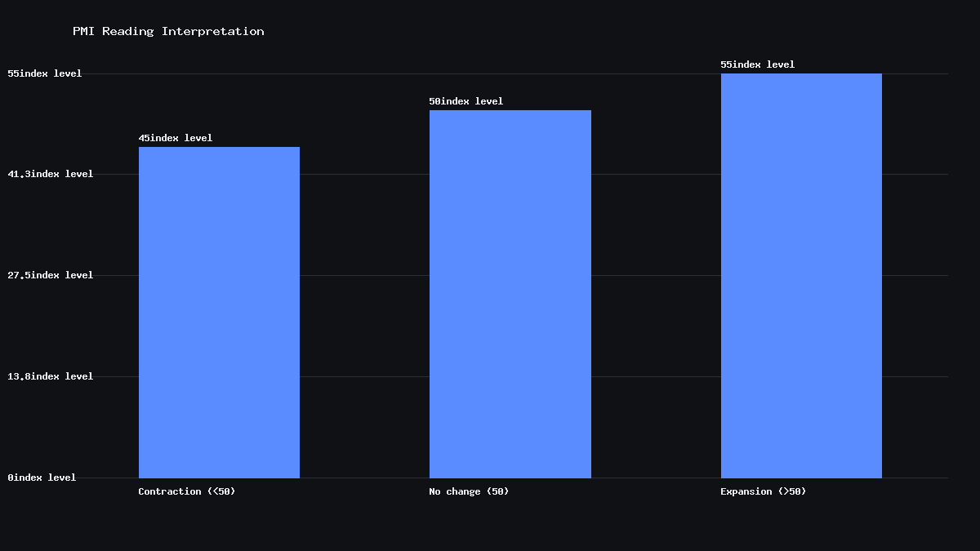This screenshot has width=980, height=551.
Task: Click the 27.5index level y-axis label
Action: [51, 275]
